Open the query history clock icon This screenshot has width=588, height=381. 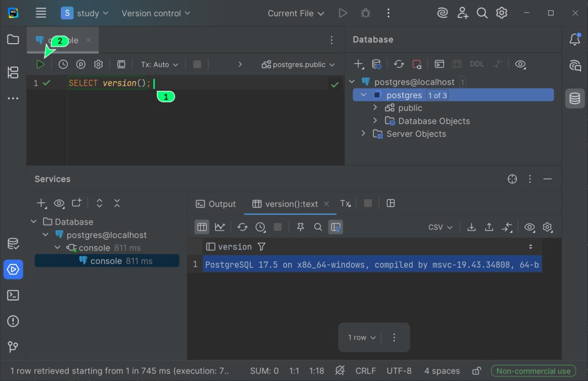[63, 65]
